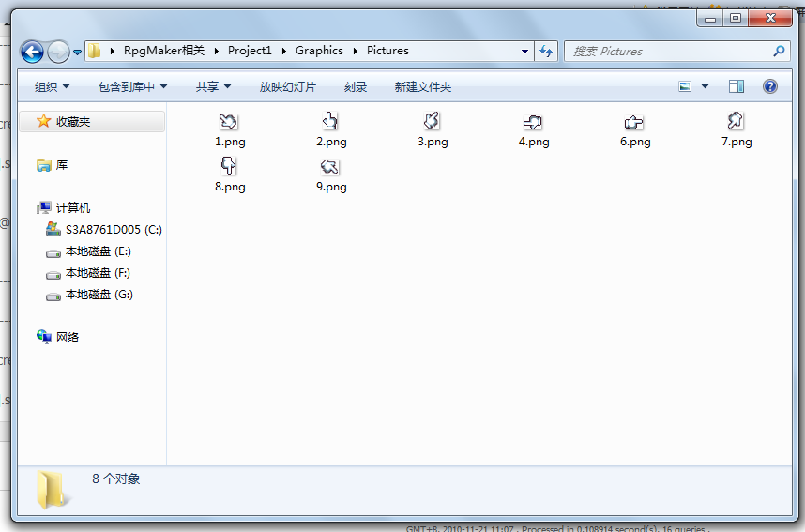
Task: Click the 2.png file name label
Action: pyautogui.click(x=331, y=142)
